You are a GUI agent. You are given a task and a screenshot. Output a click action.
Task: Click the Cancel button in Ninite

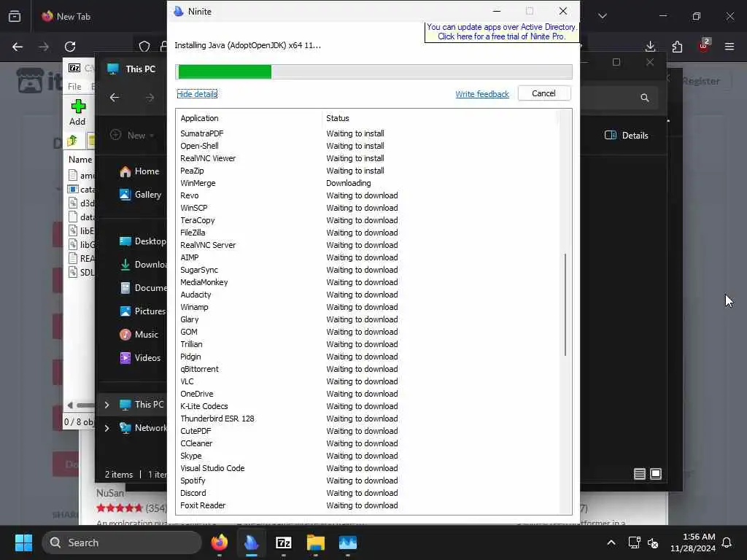[543, 93]
